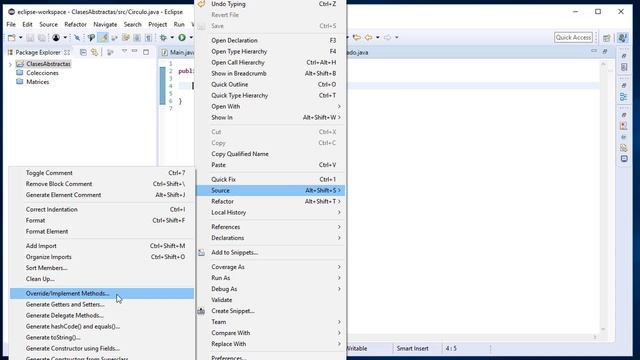Open the File menu
Viewport: 640px width, 360px height.
(11, 24)
